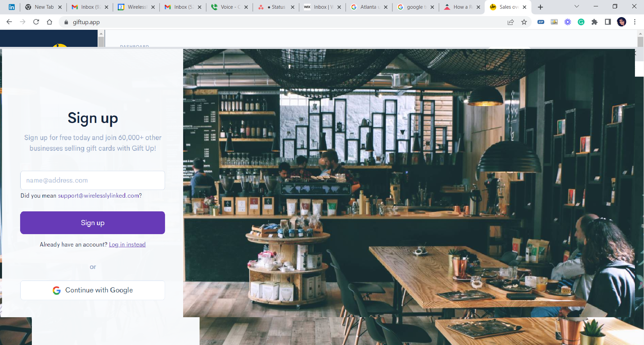Open the browser home page

(x=50, y=22)
